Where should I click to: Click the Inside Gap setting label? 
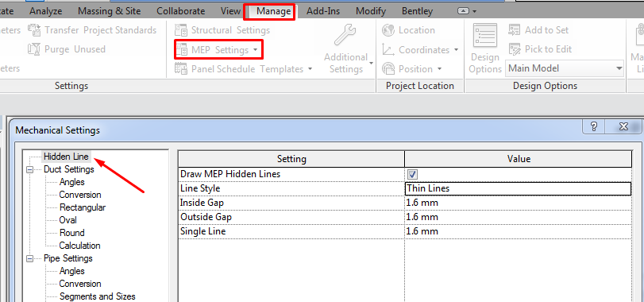(202, 203)
